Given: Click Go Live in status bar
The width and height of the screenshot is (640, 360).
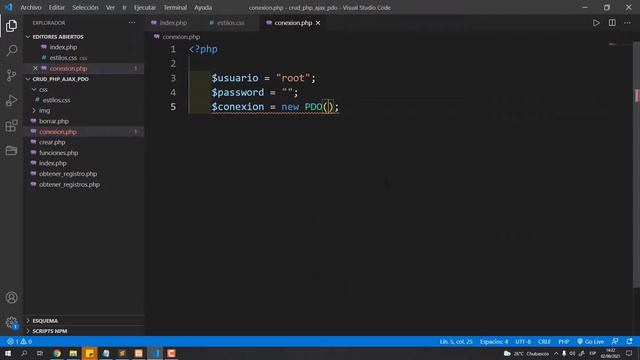Looking at the screenshot, I should (590, 341).
